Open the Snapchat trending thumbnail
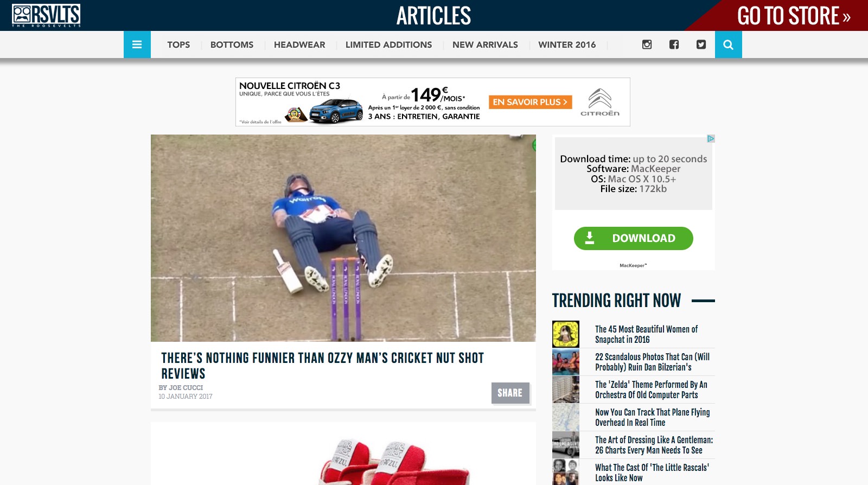868x485 pixels. [565, 334]
